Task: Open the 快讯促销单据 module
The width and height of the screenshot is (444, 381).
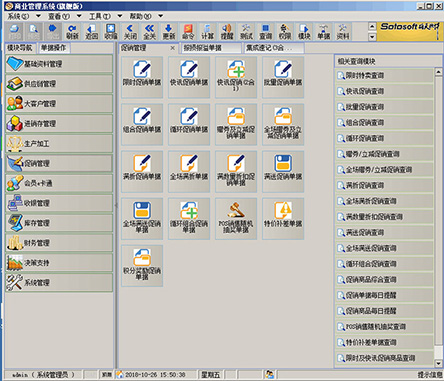Action: click(189, 77)
